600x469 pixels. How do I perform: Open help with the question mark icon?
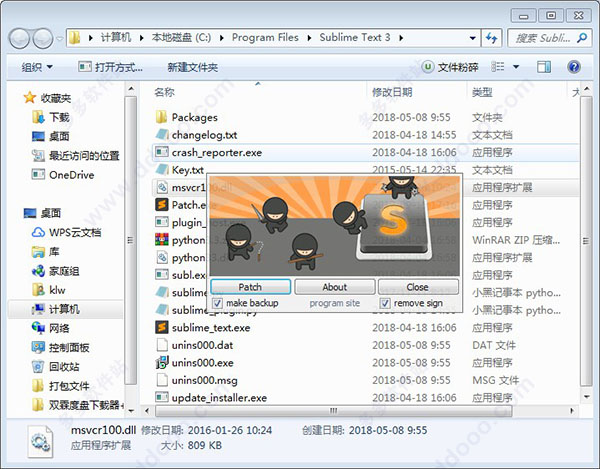[574, 67]
